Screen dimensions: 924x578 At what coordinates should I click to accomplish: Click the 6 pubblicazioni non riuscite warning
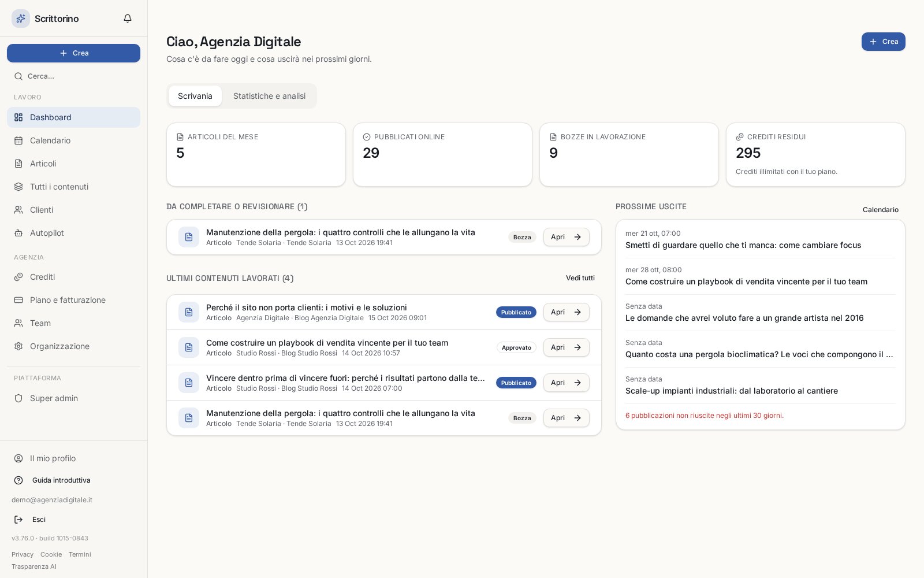[705, 416]
